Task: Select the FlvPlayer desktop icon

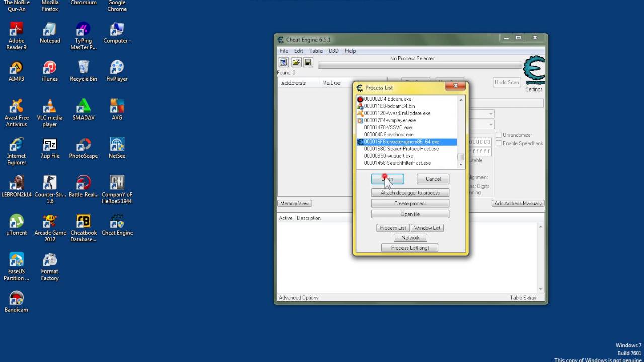Action: click(x=117, y=71)
